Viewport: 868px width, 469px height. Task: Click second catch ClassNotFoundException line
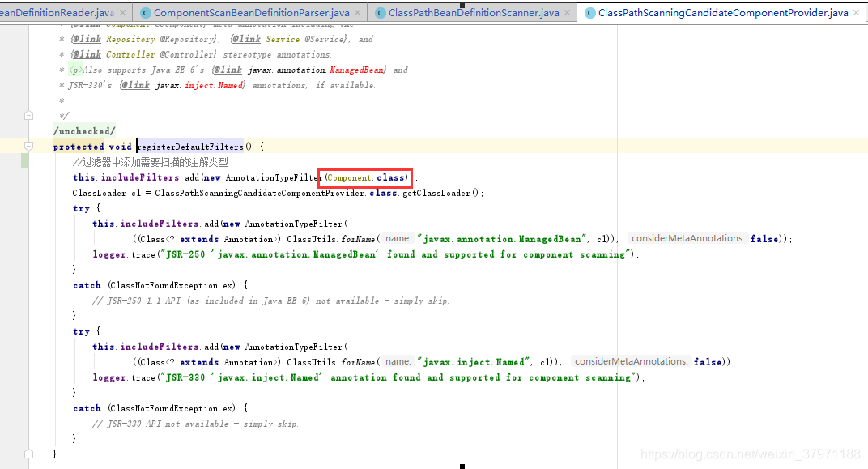point(160,408)
